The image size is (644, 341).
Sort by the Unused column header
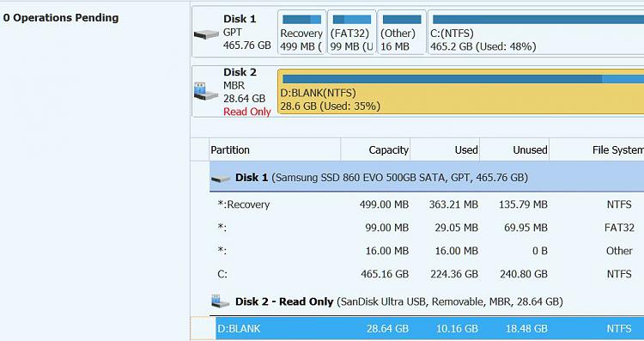514,150
